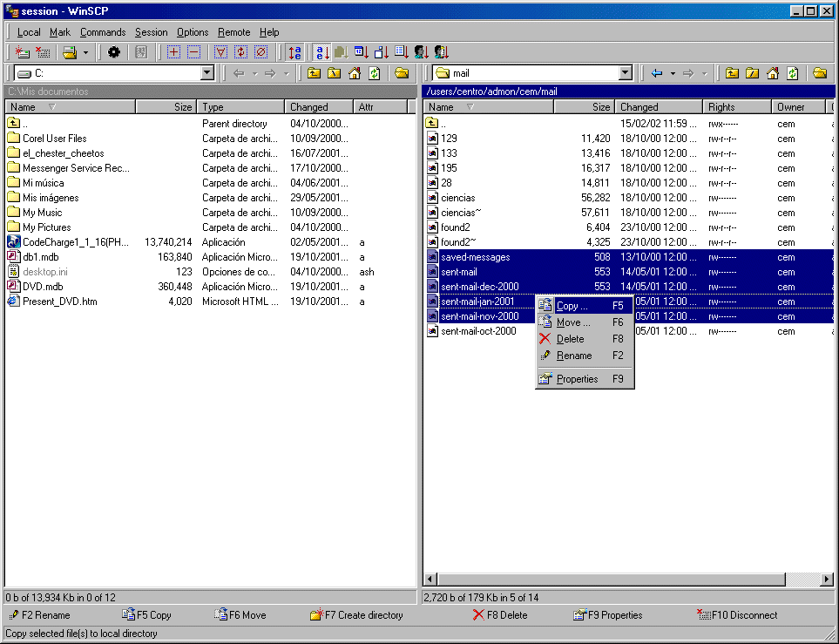Click the F10 Disconnect button
839x644 pixels.
point(737,615)
